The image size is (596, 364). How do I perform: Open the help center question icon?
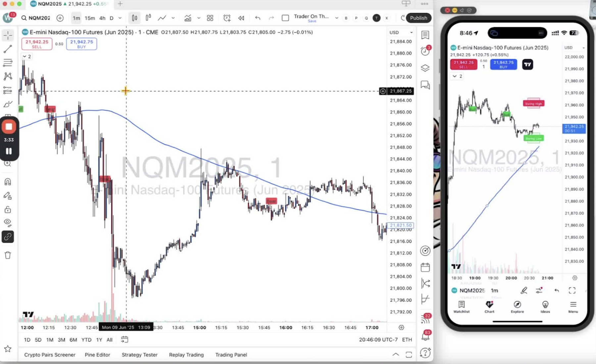tap(425, 353)
